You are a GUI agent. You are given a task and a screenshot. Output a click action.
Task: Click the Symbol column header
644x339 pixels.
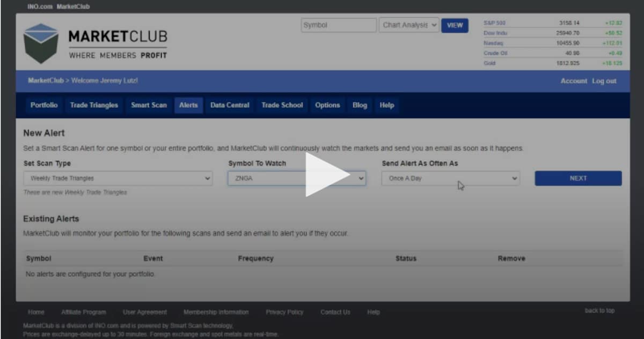coord(39,258)
